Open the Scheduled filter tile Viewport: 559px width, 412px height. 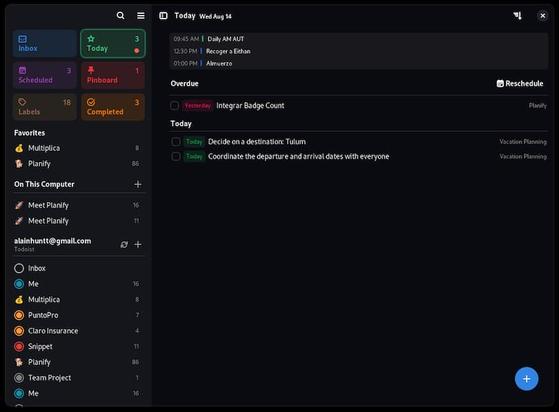click(45, 75)
